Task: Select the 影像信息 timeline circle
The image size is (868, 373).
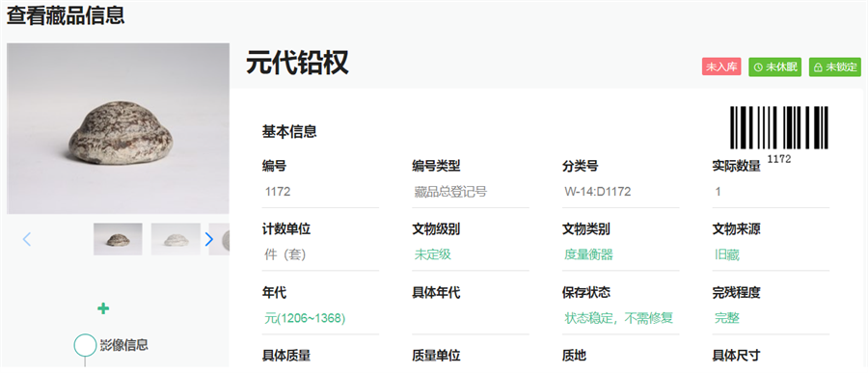Action: click(85, 344)
